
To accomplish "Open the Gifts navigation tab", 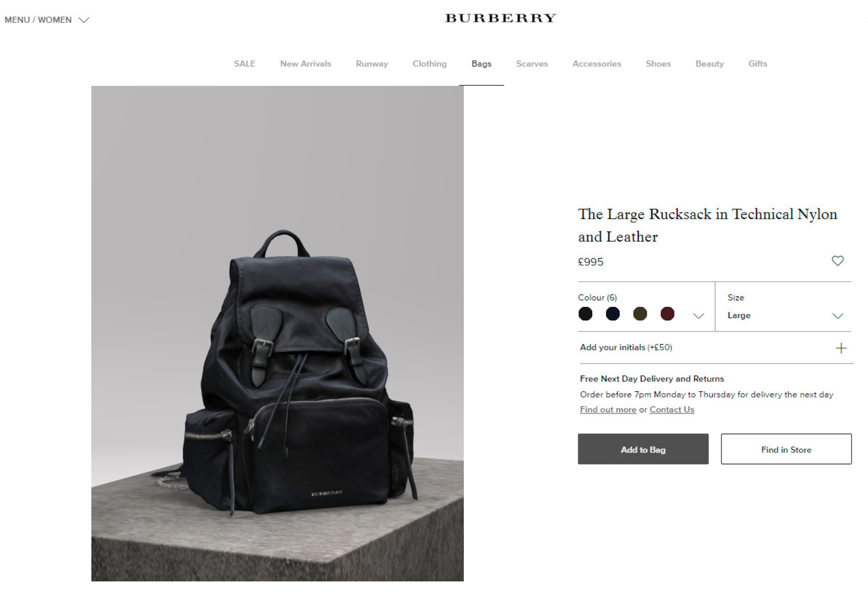I will pyautogui.click(x=758, y=63).
